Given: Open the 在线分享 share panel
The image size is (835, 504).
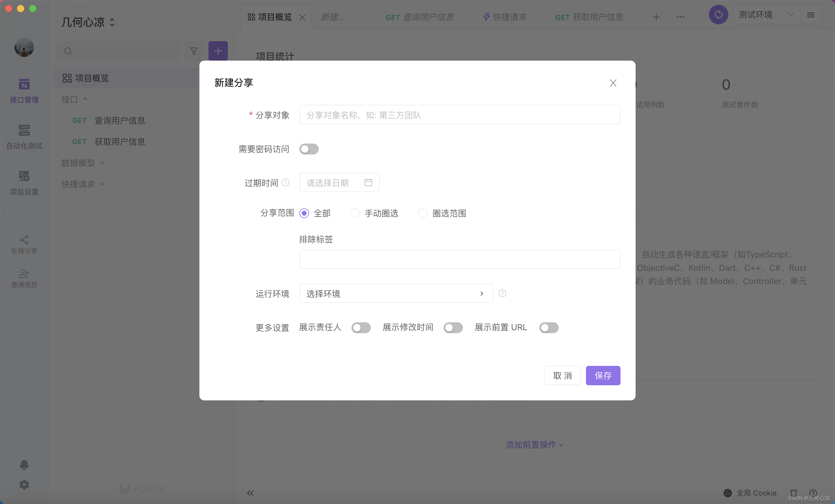Looking at the screenshot, I should click(x=24, y=244).
